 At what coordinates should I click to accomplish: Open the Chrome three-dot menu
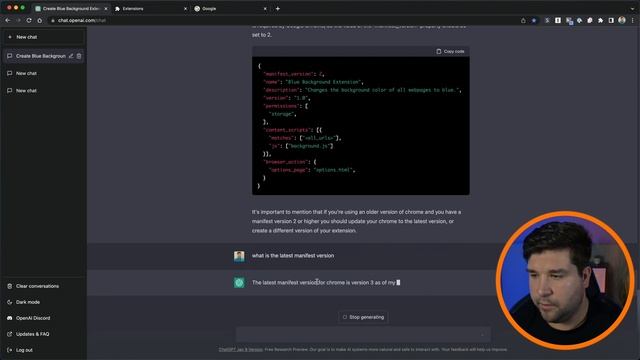point(633,20)
